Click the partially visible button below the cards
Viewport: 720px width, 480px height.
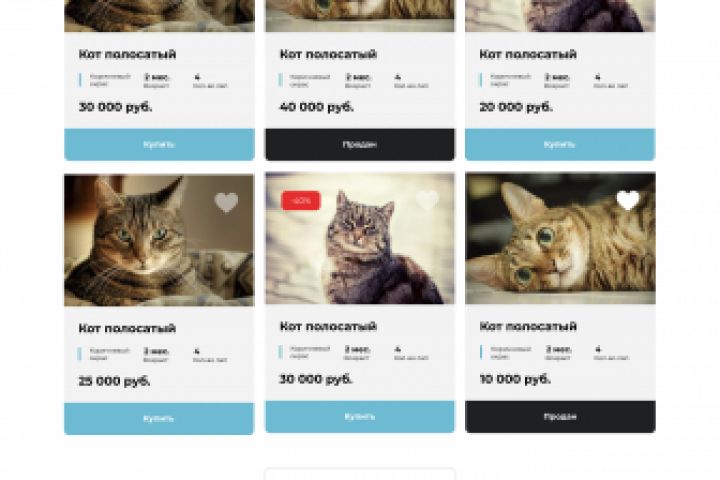tap(360, 474)
